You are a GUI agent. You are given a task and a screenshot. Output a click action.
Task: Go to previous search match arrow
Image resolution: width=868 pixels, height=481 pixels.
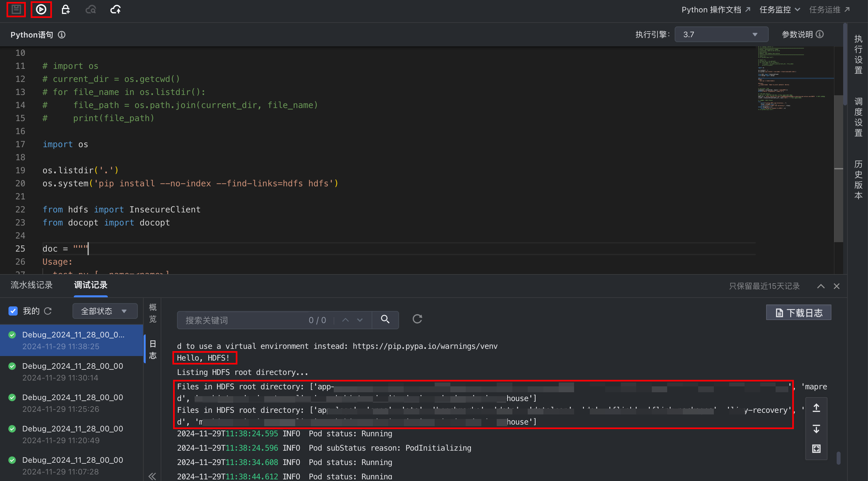coord(346,320)
